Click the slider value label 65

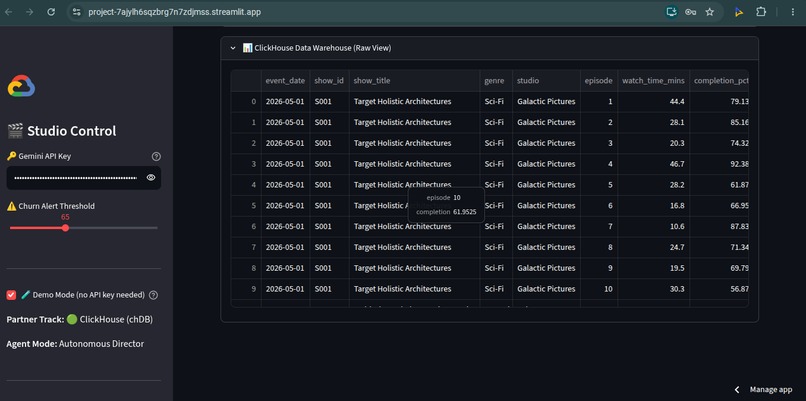[x=65, y=217]
